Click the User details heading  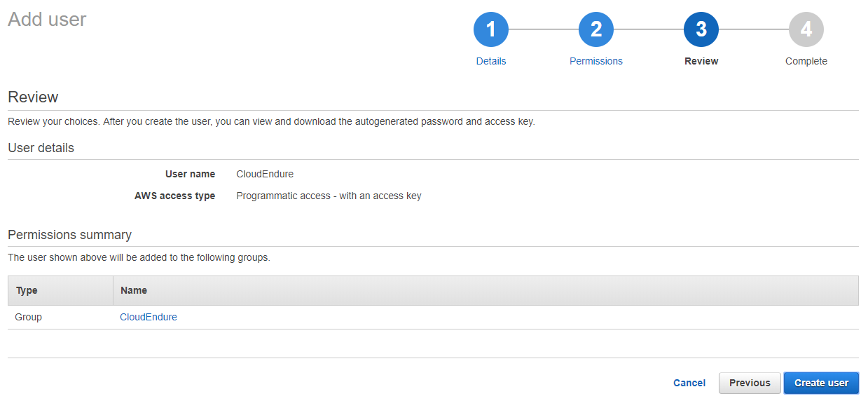click(41, 148)
